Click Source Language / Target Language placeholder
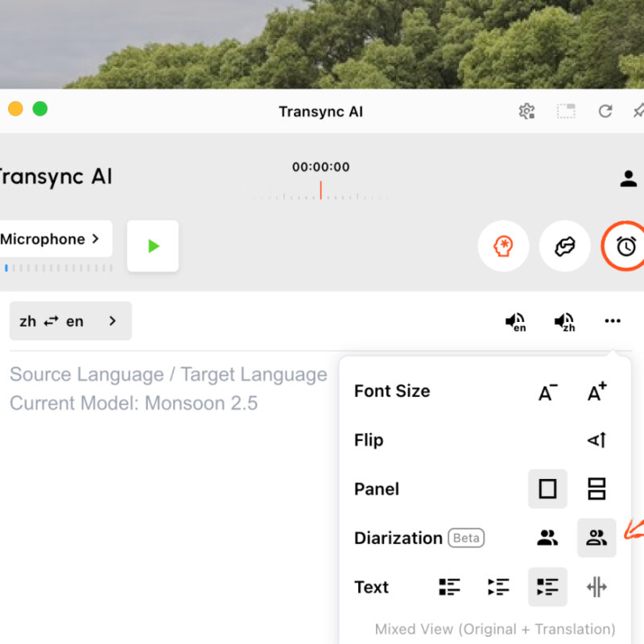 (168, 374)
